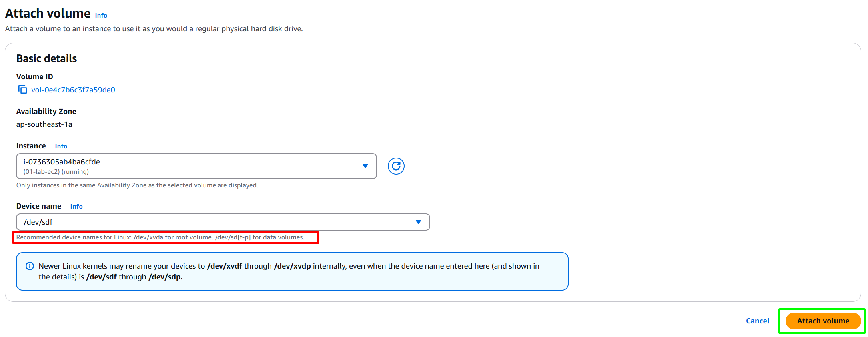868x337 pixels.
Task: Select the i-0736305ab4ba6cfde instance field
Action: (x=196, y=166)
